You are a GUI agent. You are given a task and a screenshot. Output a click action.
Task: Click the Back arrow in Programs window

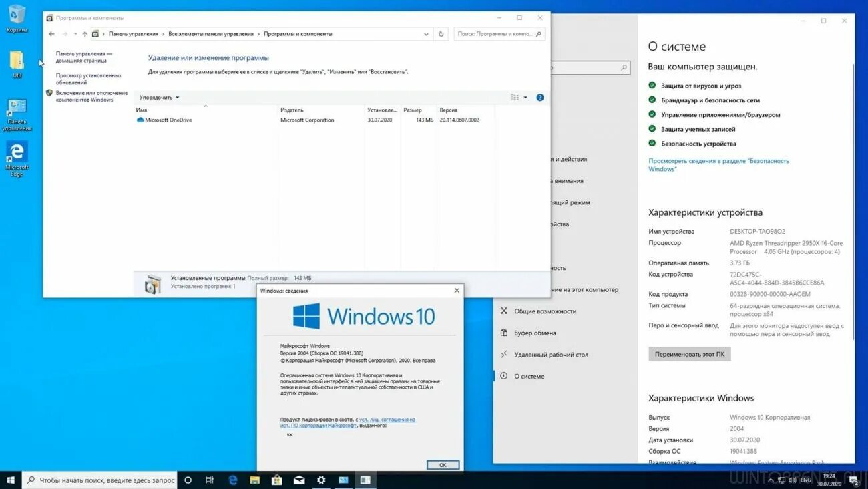coord(52,34)
